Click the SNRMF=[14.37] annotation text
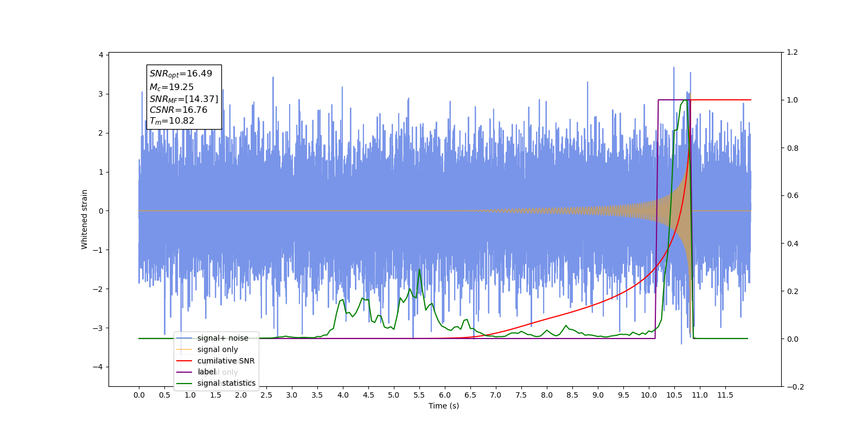This screenshot has width=868, height=434. coord(184,99)
